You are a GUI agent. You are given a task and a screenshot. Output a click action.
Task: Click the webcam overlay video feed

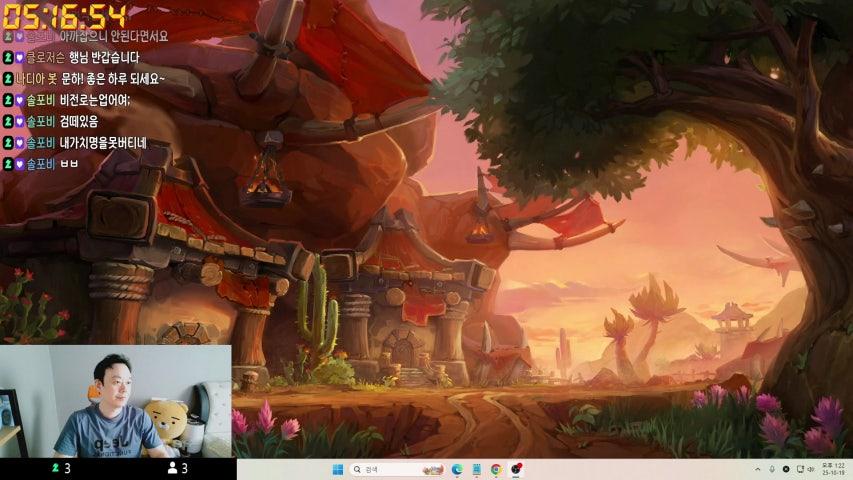pos(115,401)
